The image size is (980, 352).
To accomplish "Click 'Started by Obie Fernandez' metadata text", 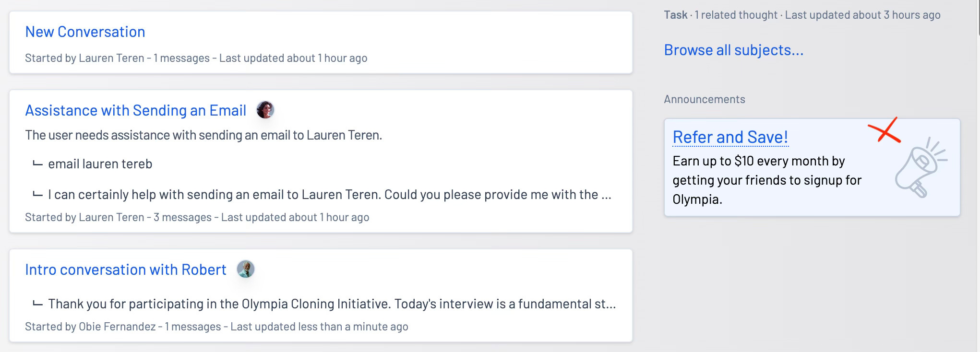I will tap(90, 327).
